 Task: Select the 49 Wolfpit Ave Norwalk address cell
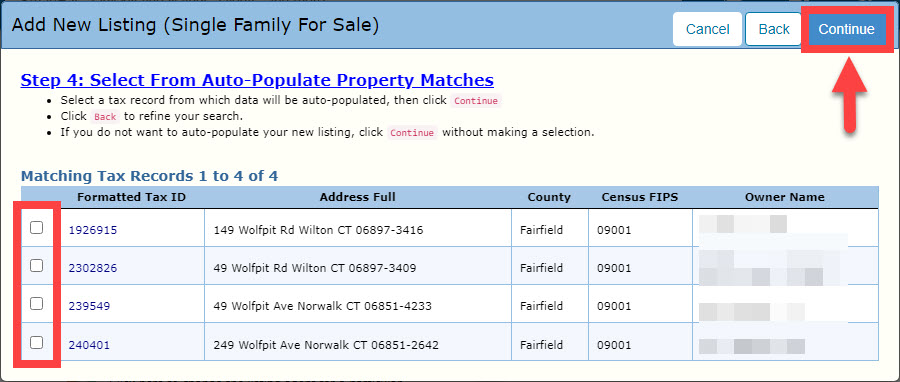tap(358, 304)
